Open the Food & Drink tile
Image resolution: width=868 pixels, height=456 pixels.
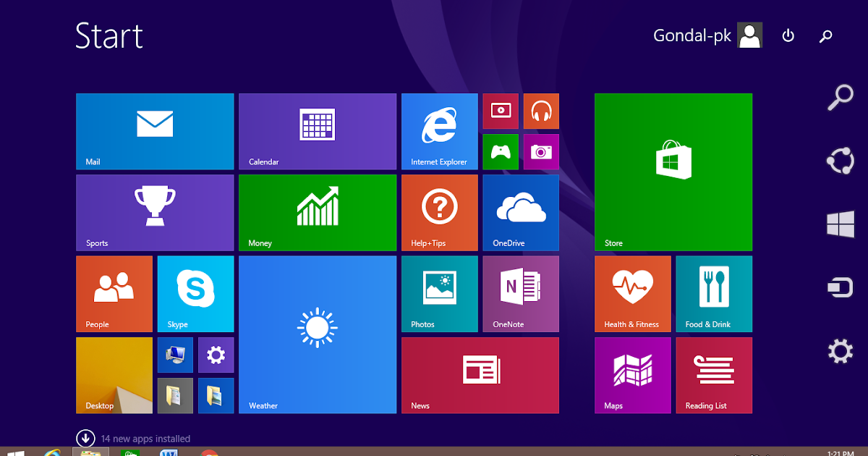[714, 294]
